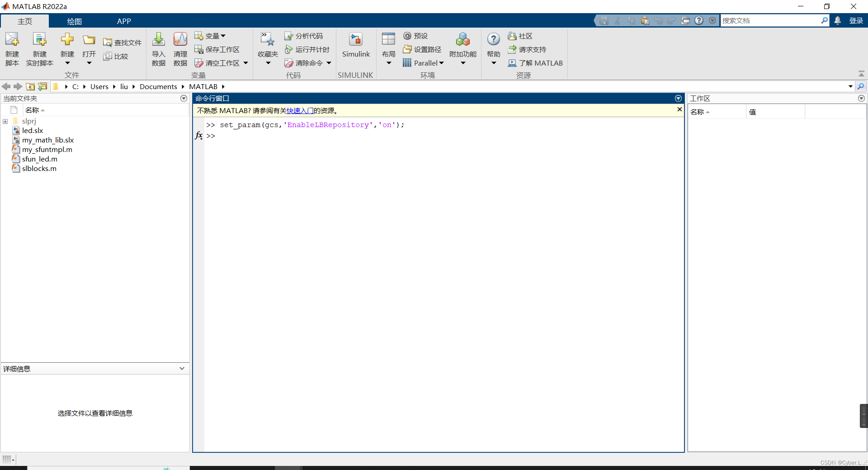This screenshot has width=868, height=470.
Task: Click 保存工作区 (Save Workspace)
Action: click(x=217, y=49)
